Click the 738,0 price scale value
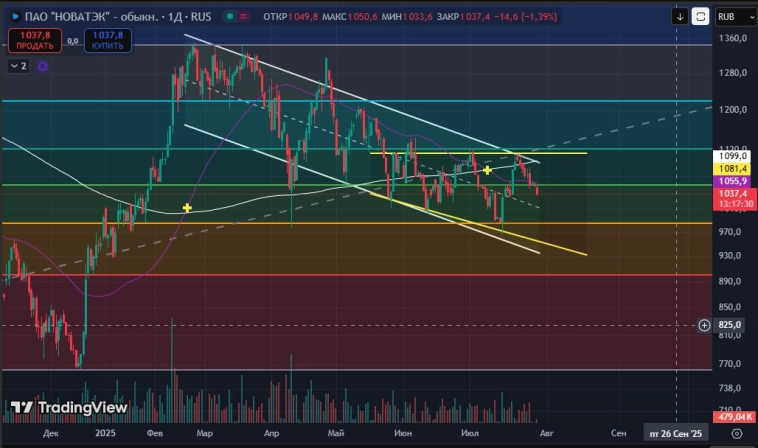The width and height of the screenshot is (758, 448). click(729, 388)
